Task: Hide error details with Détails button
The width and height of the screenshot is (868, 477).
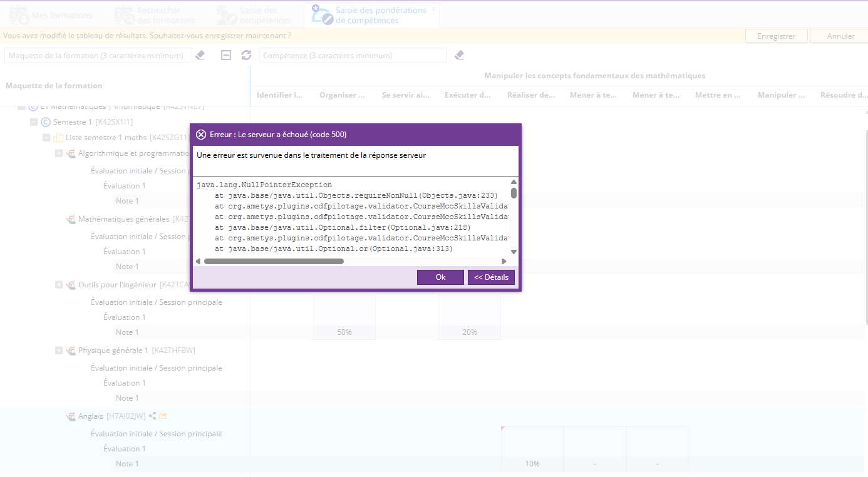Action: [491, 277]
